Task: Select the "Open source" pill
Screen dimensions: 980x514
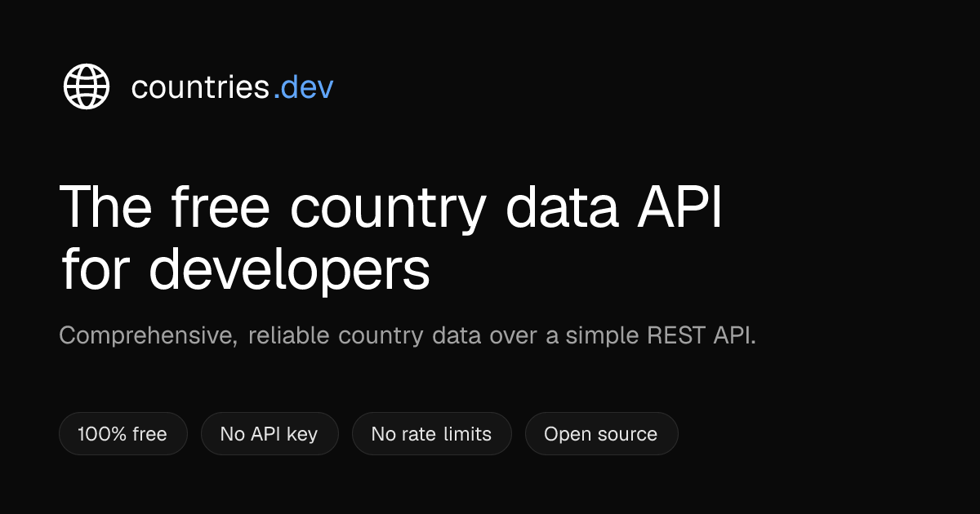Action: tap(601, 433)
